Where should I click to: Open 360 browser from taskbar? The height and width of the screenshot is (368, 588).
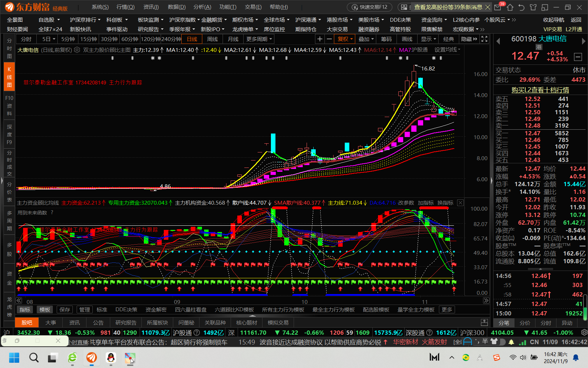pos(72,357)
